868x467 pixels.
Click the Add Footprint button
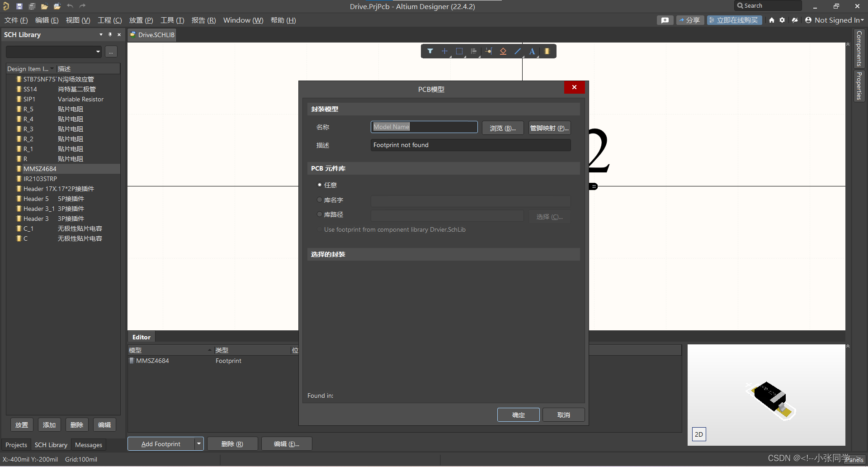tap(161, 444)
